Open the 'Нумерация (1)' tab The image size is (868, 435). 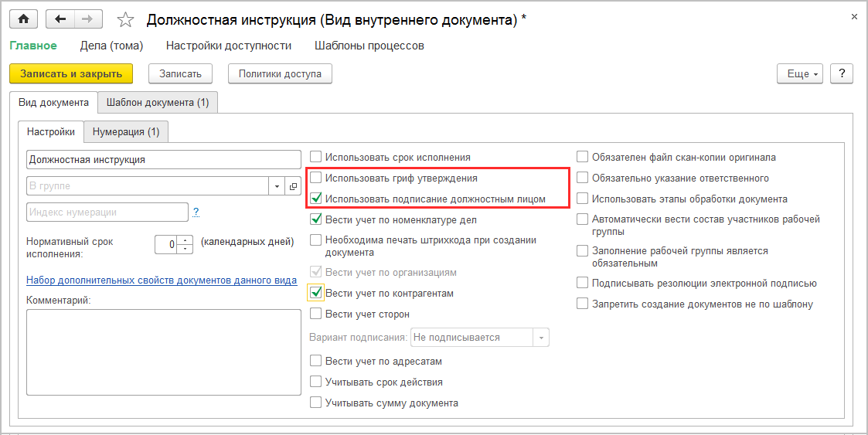[126, 131]
